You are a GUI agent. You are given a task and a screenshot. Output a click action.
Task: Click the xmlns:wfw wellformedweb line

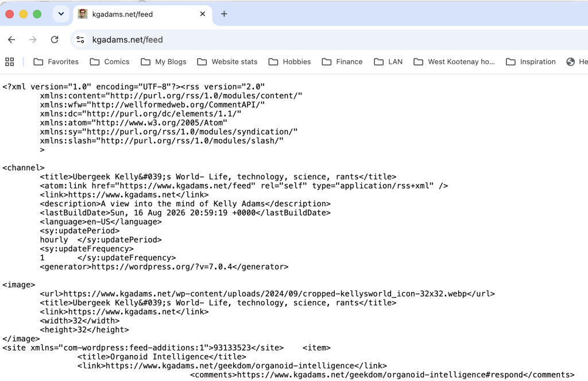pyautogui.click(x=152, y=105)
